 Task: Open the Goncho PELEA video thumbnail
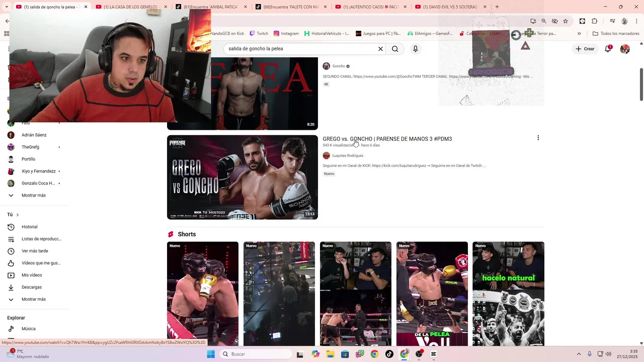[x=264, y=94]
